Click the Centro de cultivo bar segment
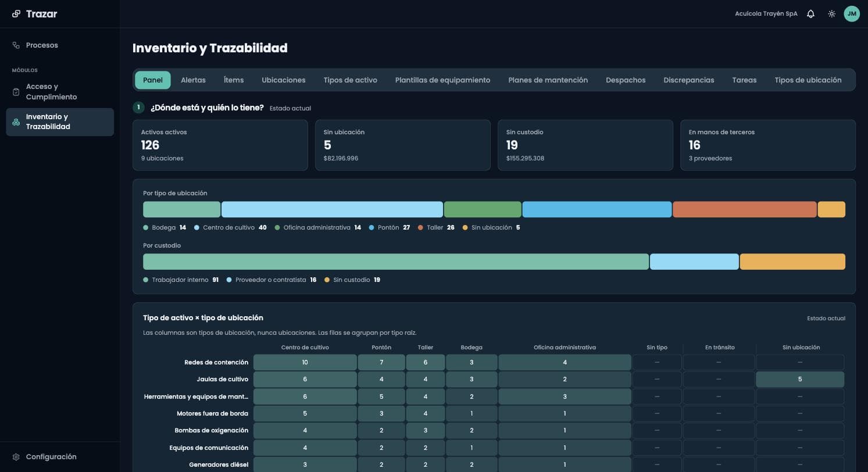This screenshot has height=472, width=868. pos(332,209)
